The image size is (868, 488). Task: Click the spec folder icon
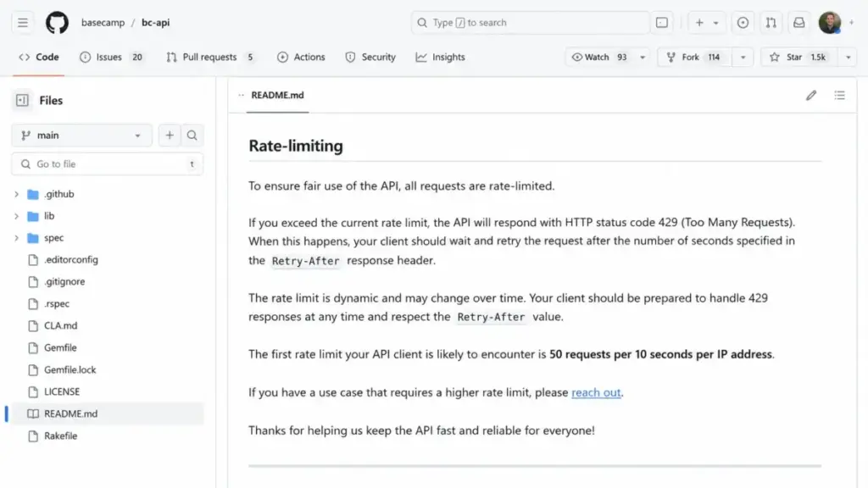pos(33,238)
